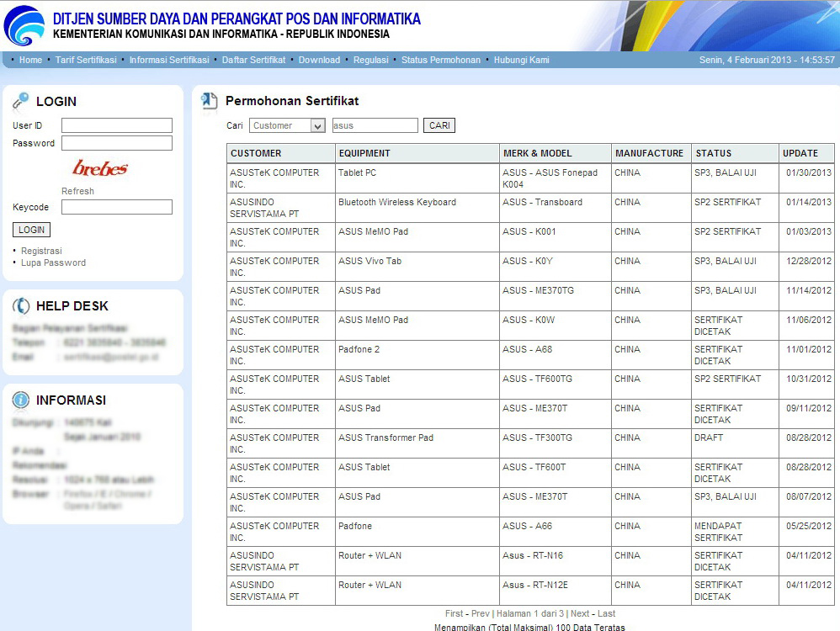840x631 pixels.
Task: Open the Lupa Password link
Action: click(x=53, y=262)
